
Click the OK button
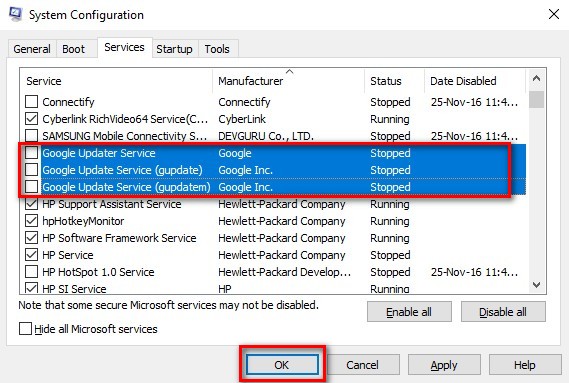(x=282, y=364)
